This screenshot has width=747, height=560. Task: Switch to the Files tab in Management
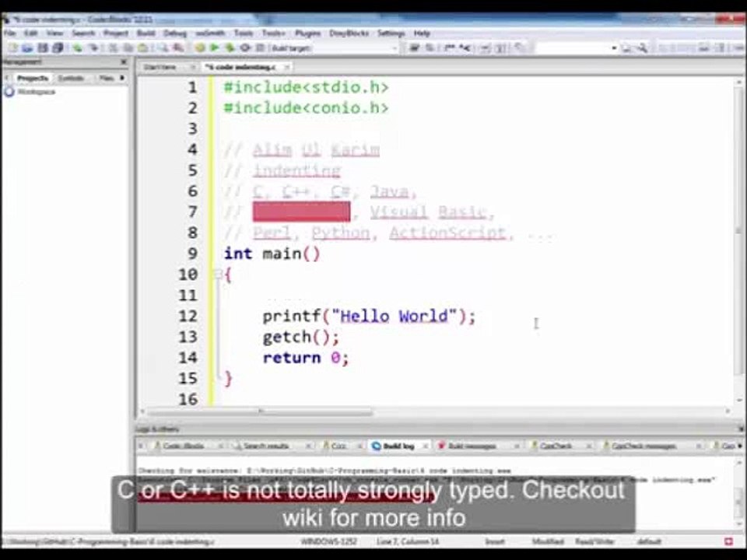click(x=107, y=78)
